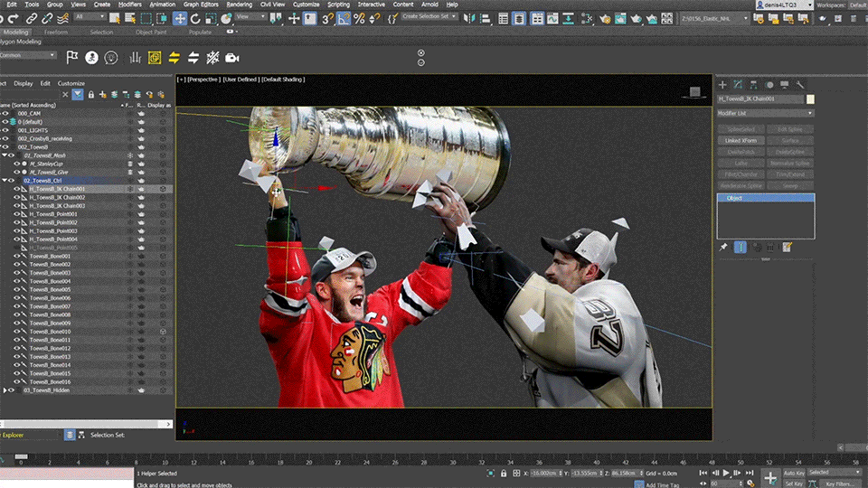
Task: Expand the 03_ToewsB_Hidden layer
Action: pyautogui.click(x=5, y=390)
